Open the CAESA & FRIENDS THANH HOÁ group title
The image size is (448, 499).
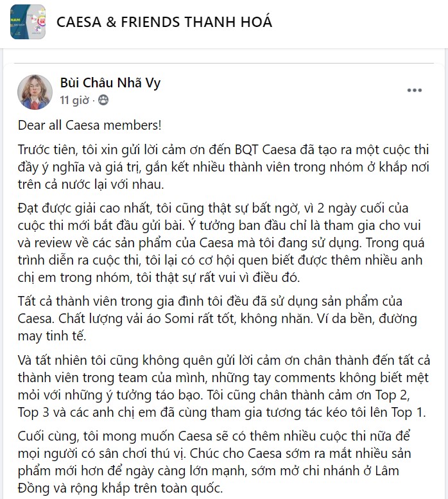click(164, 22)
